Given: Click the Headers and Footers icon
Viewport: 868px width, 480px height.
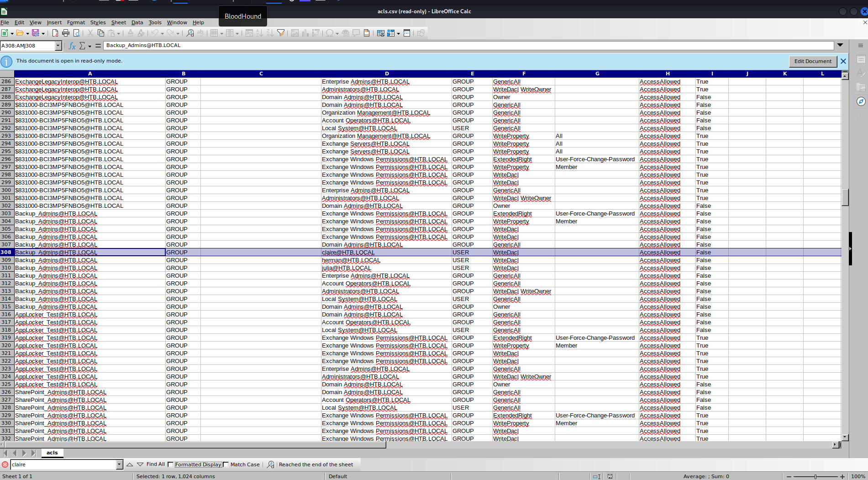Looking at the screenshot, I should 367,33.
